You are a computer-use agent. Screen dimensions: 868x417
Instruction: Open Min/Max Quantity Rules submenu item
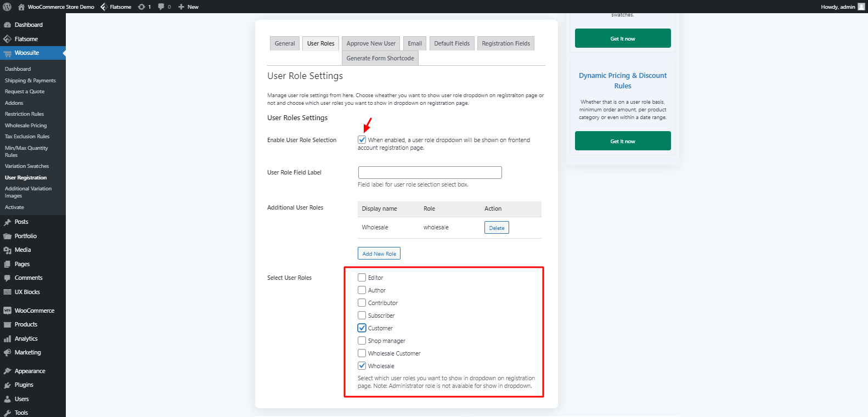click(26, 151)
